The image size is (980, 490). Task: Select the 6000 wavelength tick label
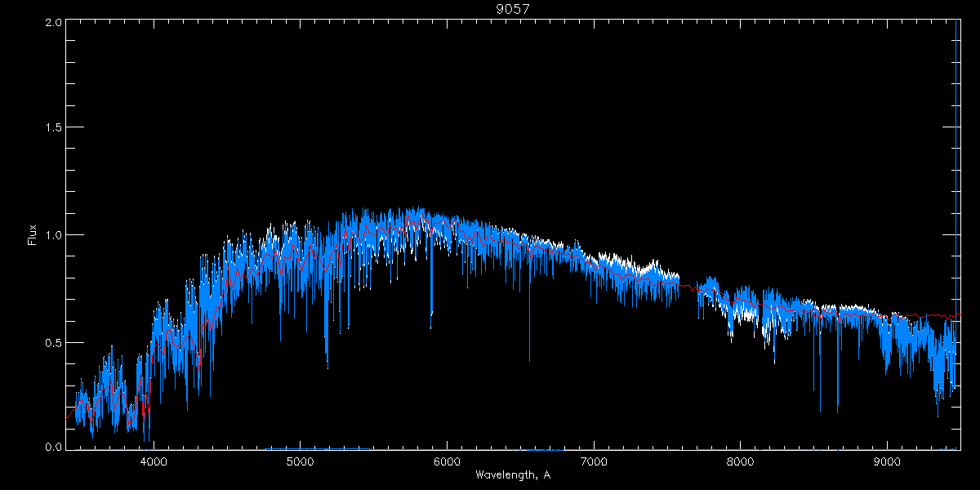(x=447, y=461)
